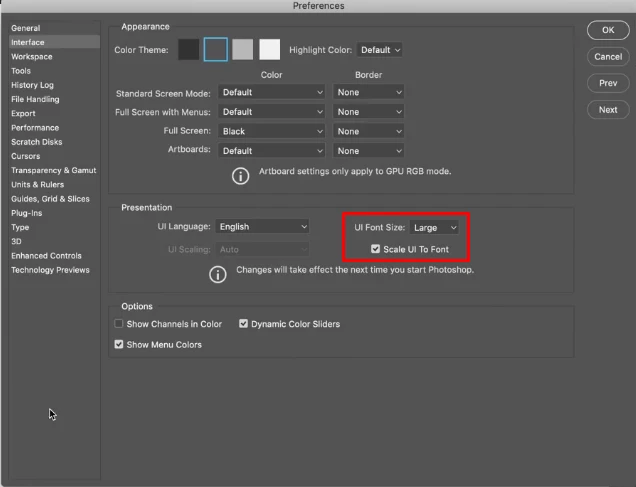The width and height of the screenshot is (636, 487).
Task: Click info icon beside restart Photoshop note
Action: [217, 275]
